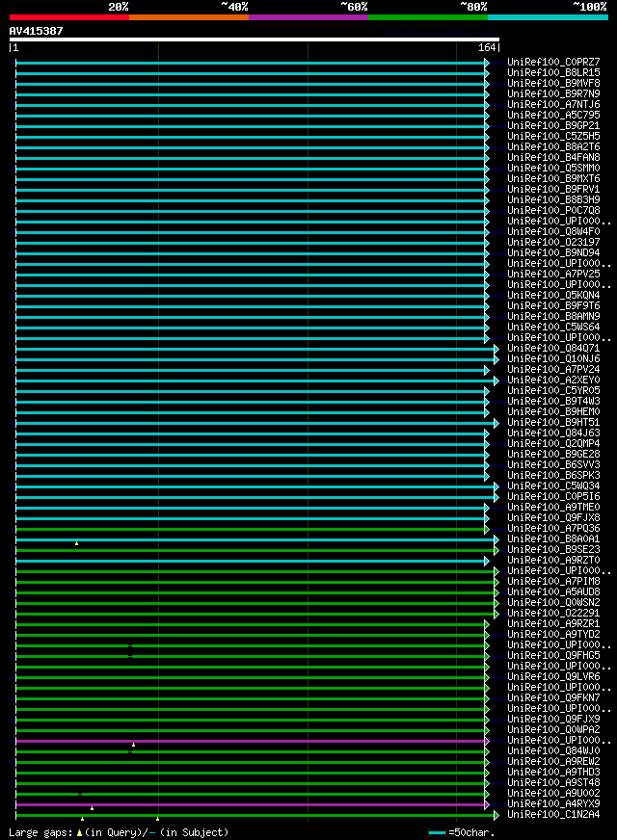Click the UniRef100_Q9LVR6 label
The image size is (617, 840).
tap(553, 676)
